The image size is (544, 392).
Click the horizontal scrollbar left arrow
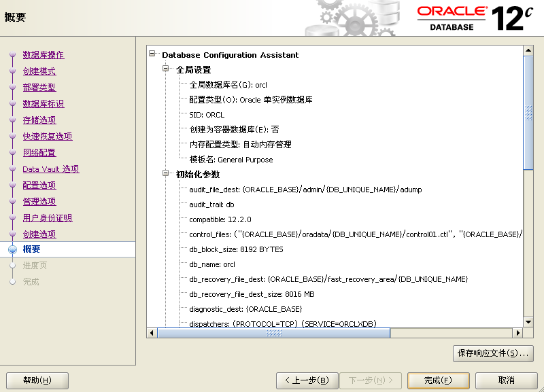pos(152,333)
